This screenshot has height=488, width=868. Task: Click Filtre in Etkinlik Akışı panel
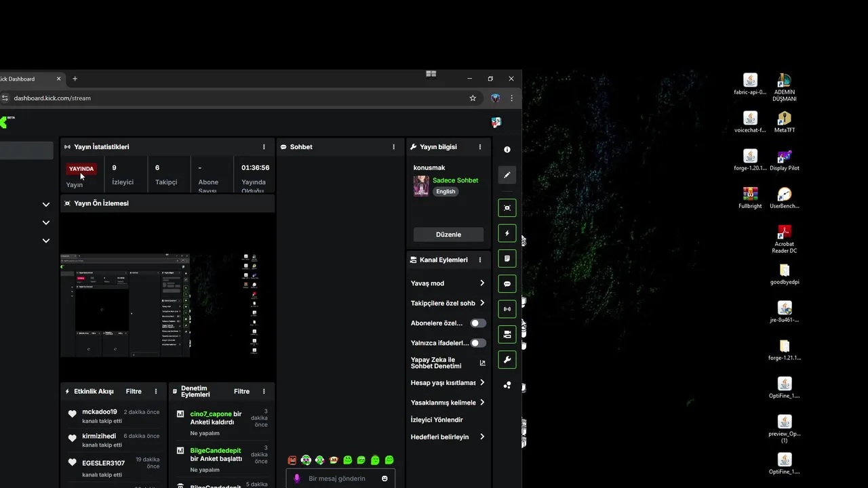(x=134, y=392)
